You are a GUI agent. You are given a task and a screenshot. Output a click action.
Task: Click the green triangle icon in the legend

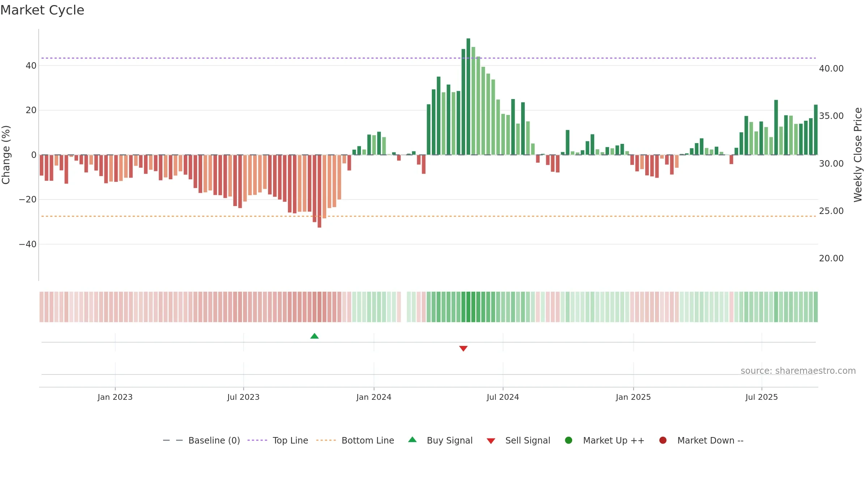(x=412, y=440)
